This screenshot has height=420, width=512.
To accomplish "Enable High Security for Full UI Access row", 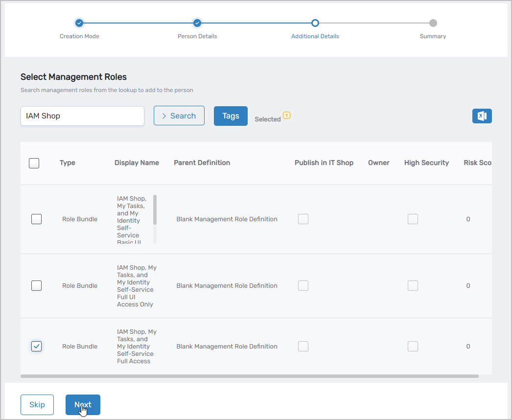I will (x=413, y=285).
